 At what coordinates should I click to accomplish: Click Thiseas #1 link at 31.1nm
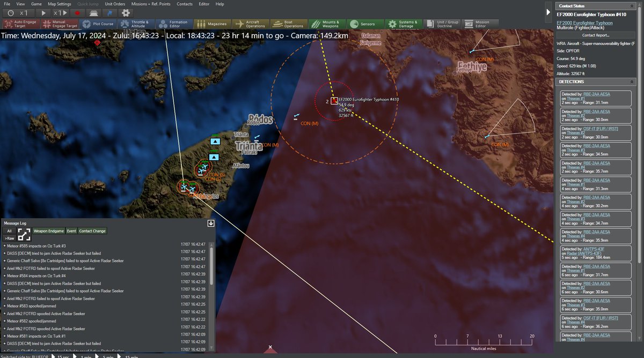[x=576, y=99]
